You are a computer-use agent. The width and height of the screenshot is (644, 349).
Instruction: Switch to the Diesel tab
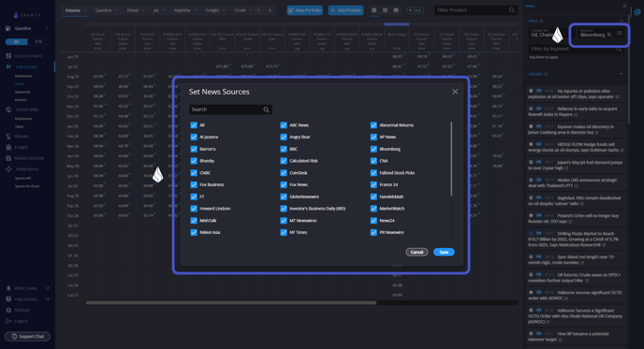pos(133,10)
